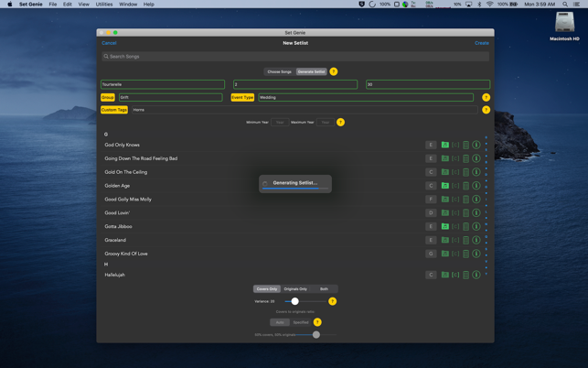
Task: Click the yellow Custom Tags button
Action: 114,110
